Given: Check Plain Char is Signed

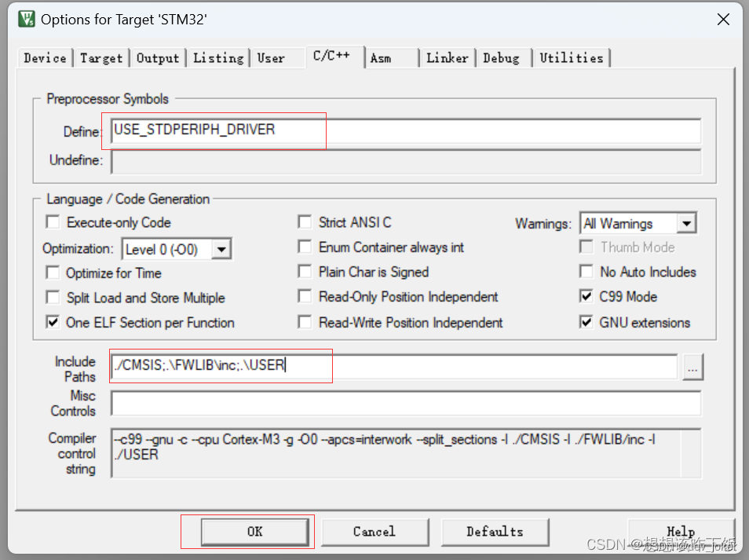Looking at the screenshot, I should 305,272.
